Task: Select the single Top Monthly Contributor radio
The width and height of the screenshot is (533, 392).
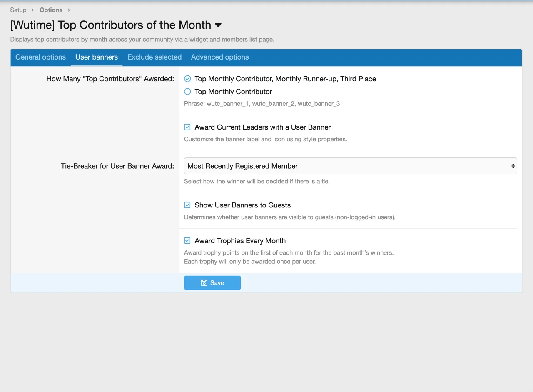Action: pos(188,92)
